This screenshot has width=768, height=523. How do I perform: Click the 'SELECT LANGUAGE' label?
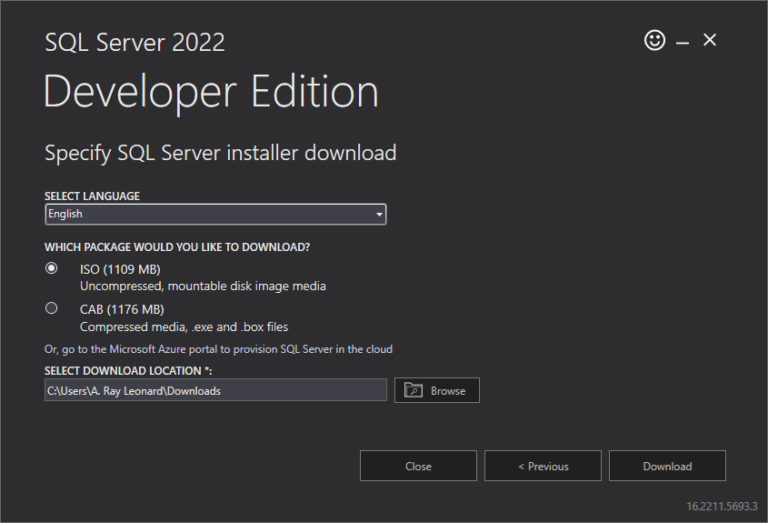point(92,196)
